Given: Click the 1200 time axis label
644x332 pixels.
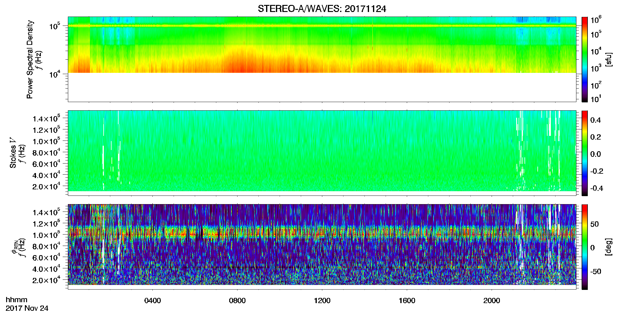Looking at the screenshot, I should [322, 301].
